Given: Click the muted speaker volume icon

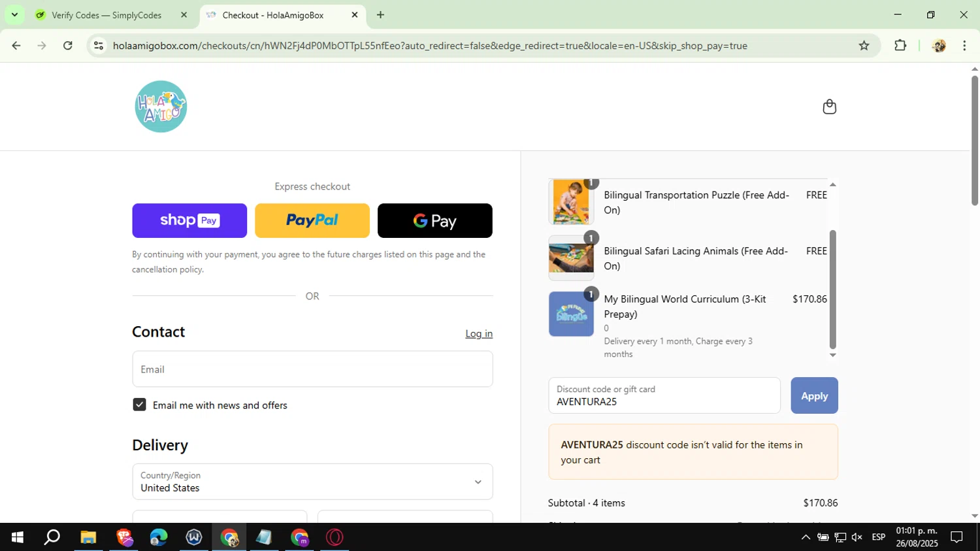Looking at the screenshot, I should 857,537.
